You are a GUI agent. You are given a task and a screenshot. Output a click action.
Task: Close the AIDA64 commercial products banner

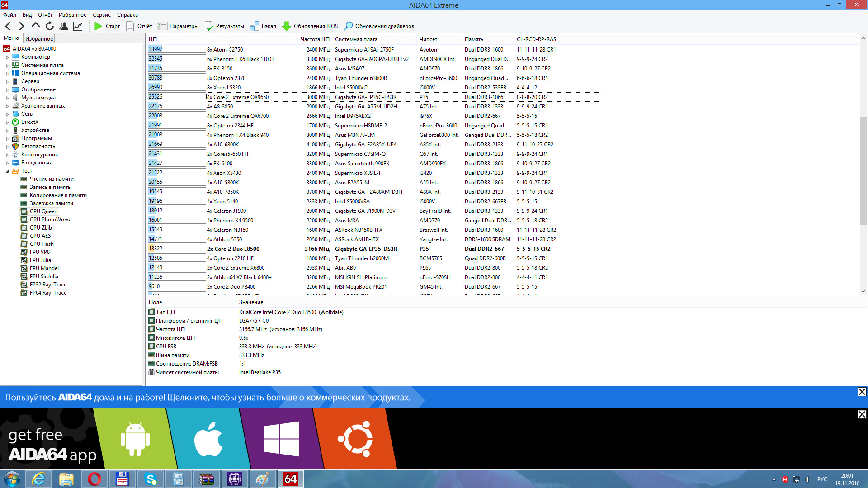pyautogui.click(x=862, y=392)
